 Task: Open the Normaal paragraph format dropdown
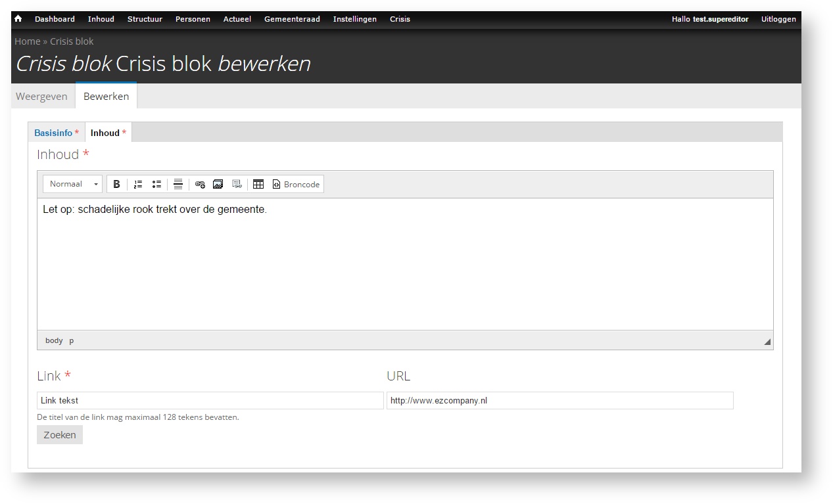[x=72, y=184]
